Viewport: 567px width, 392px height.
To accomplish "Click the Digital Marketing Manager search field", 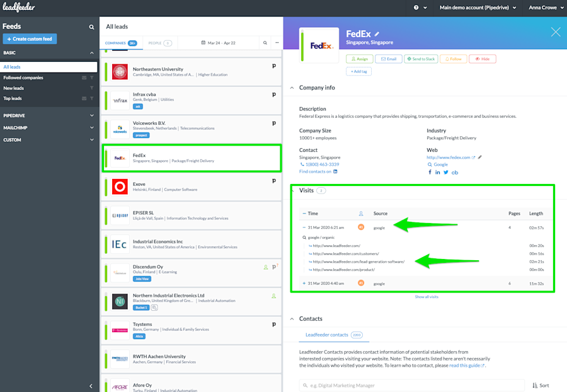I will [x=411, y=386].
